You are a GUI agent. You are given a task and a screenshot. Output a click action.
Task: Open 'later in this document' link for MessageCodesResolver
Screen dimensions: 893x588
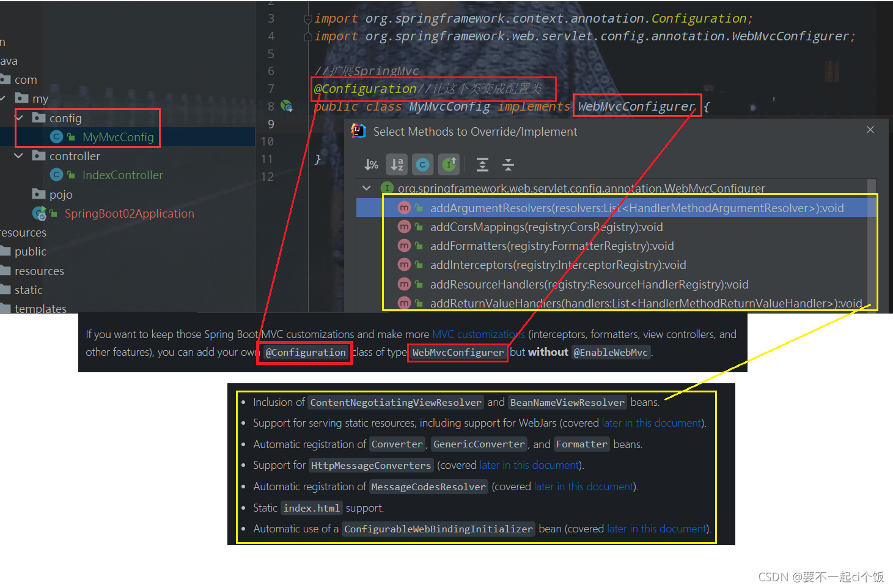click(584, 487)
